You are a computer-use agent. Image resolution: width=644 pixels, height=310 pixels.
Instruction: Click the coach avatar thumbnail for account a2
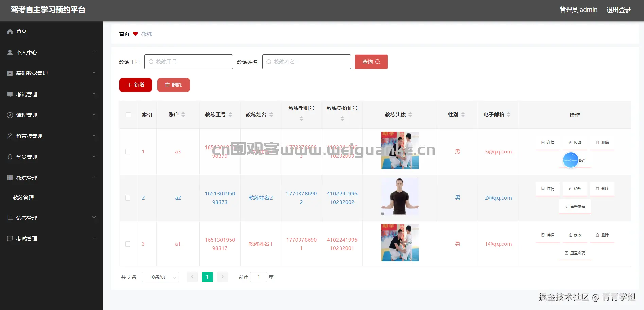tap(400, 196)
